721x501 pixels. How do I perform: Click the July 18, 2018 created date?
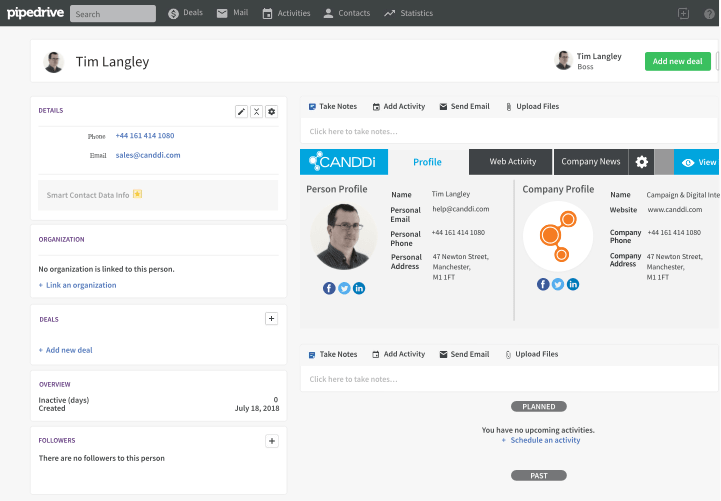(257, 408)
